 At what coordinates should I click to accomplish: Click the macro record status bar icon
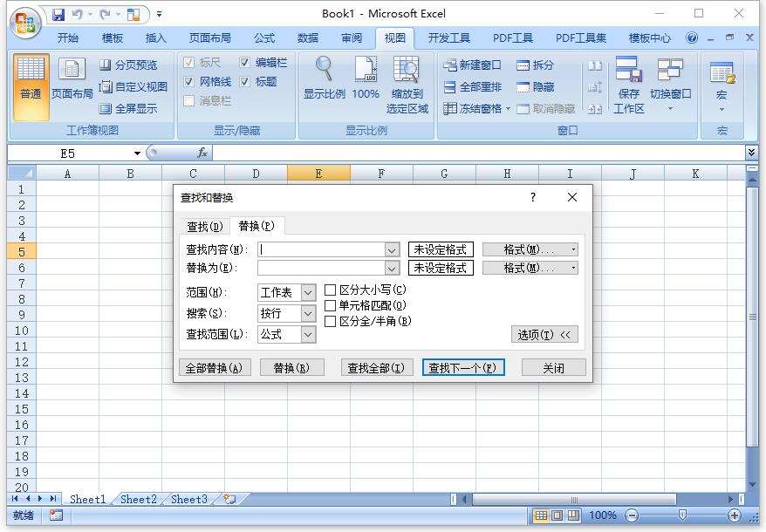click(x=56, y=515)
